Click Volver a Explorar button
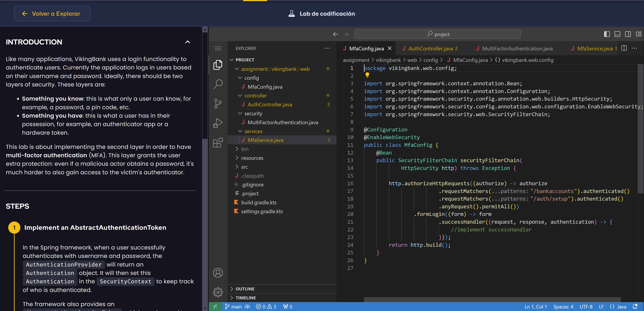The height and width of the screenshot is (311, 644). click(52, 14)
